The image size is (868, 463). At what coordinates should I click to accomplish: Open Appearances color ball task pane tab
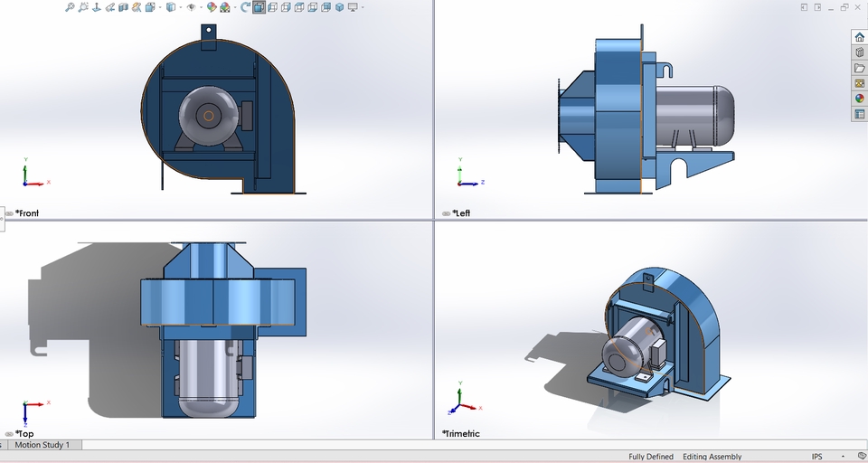click(859, 99)
